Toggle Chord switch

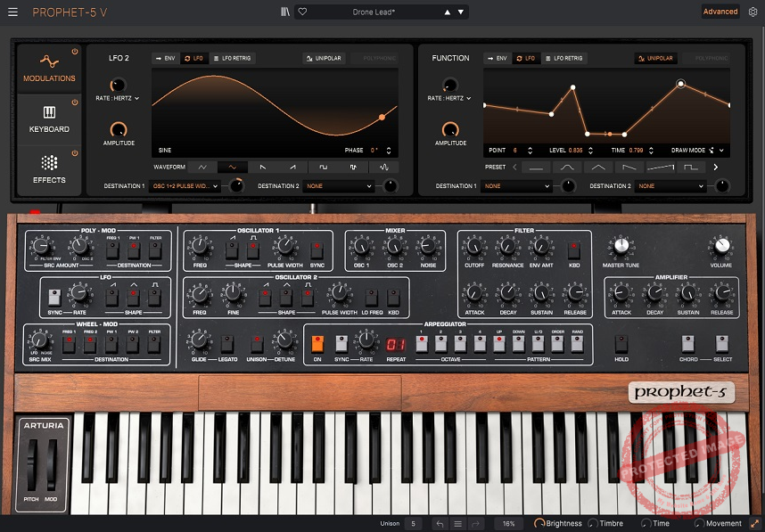click(688, 344)
